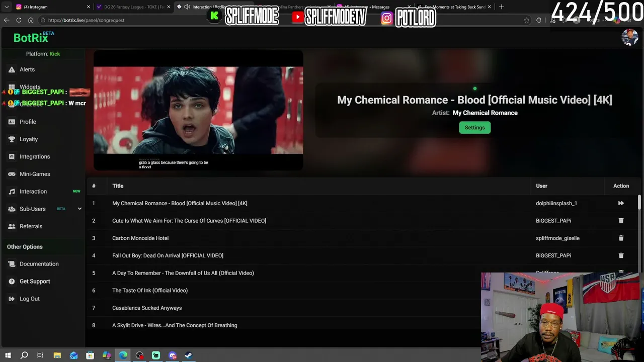Click the Log Out arrow icon

(x=12, y=299)
